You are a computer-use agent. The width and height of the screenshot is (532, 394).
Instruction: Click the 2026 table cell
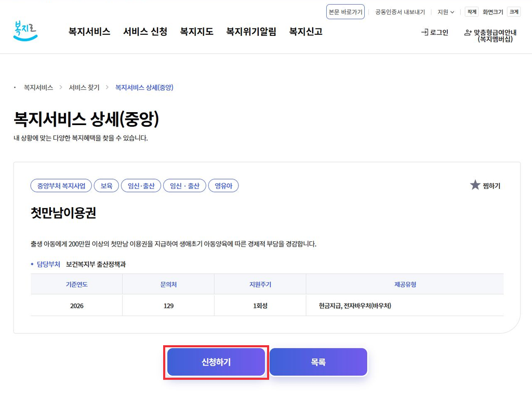click(77, 306)
